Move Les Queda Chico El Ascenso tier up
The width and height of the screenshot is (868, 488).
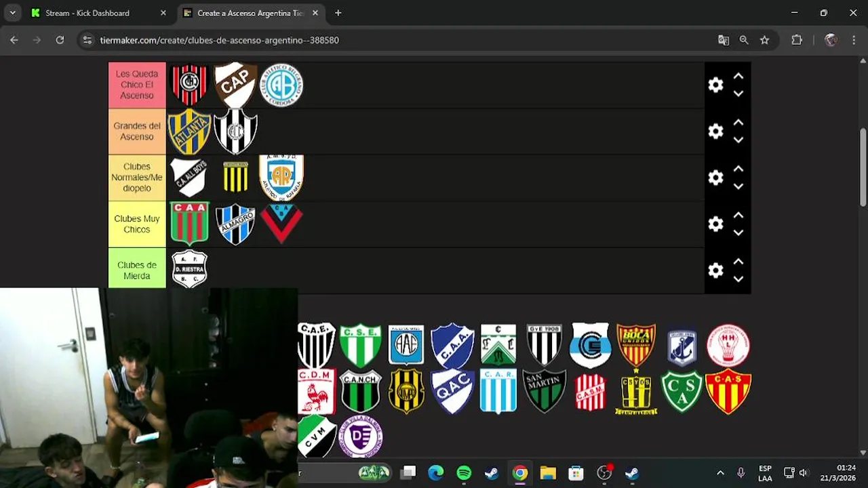(738, 77)
